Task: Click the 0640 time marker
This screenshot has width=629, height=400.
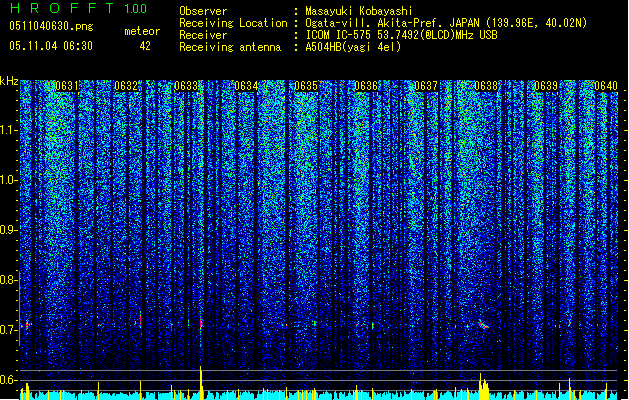Action: point(606,86)
